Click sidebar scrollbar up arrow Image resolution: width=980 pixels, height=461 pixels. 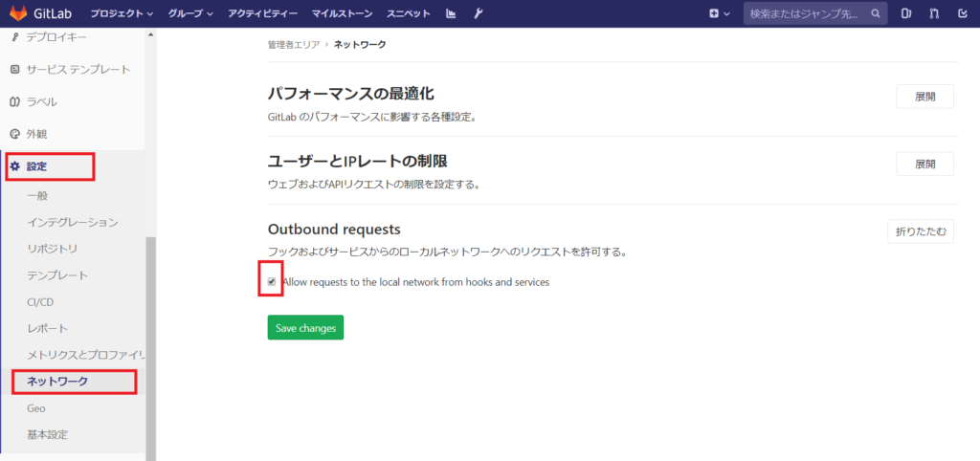(150, 33)
